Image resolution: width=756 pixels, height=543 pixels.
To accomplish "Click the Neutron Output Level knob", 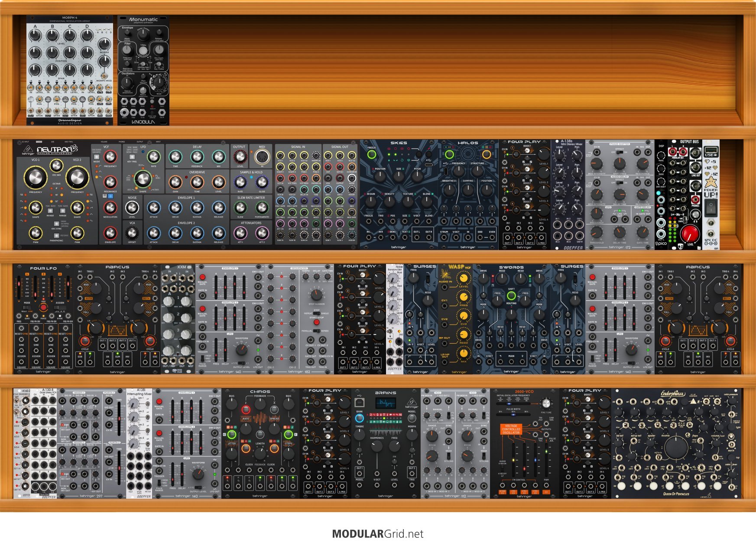I will click(x=240, y=157).
